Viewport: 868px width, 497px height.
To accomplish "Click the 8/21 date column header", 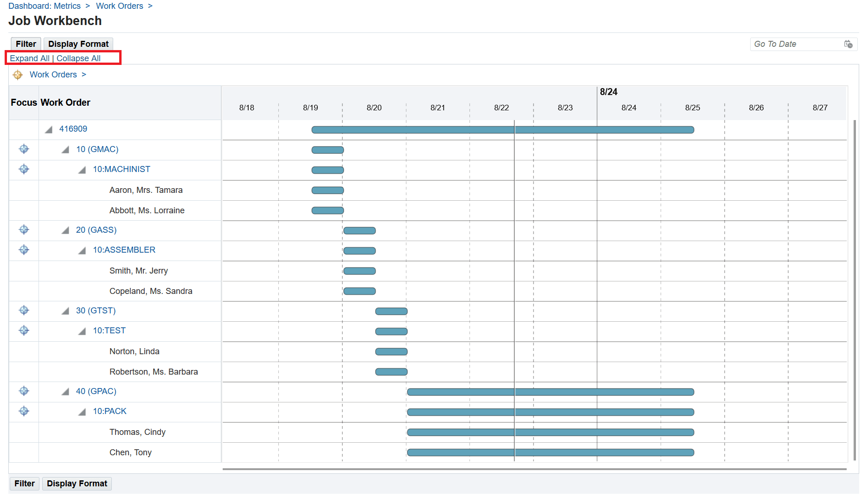I will tap(438, 108).
